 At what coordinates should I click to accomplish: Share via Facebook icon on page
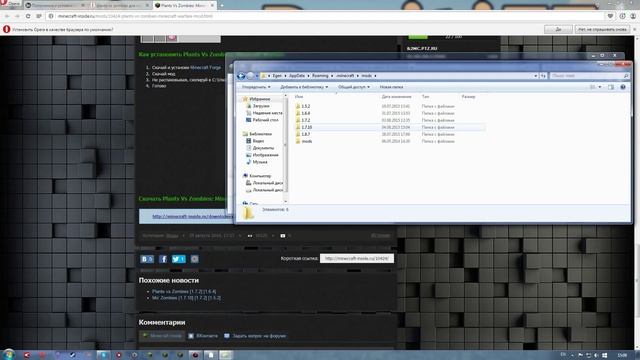(x=163, y=259)
